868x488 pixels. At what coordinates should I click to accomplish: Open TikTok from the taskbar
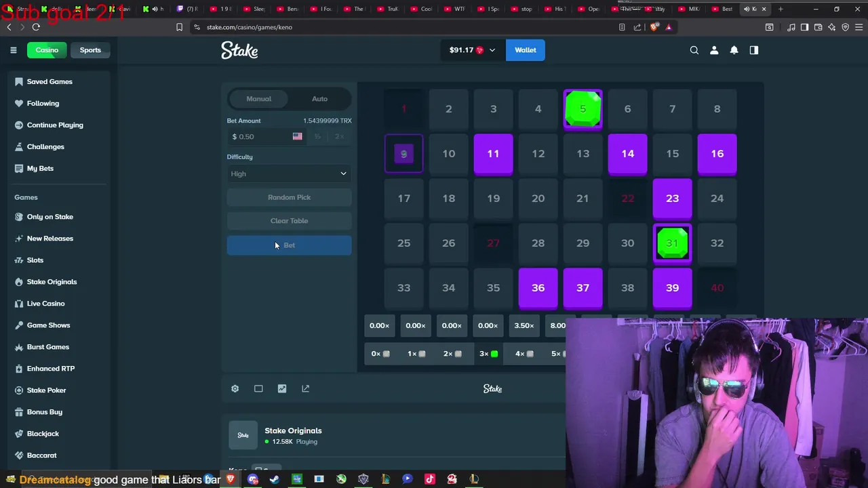pos(429,479)
